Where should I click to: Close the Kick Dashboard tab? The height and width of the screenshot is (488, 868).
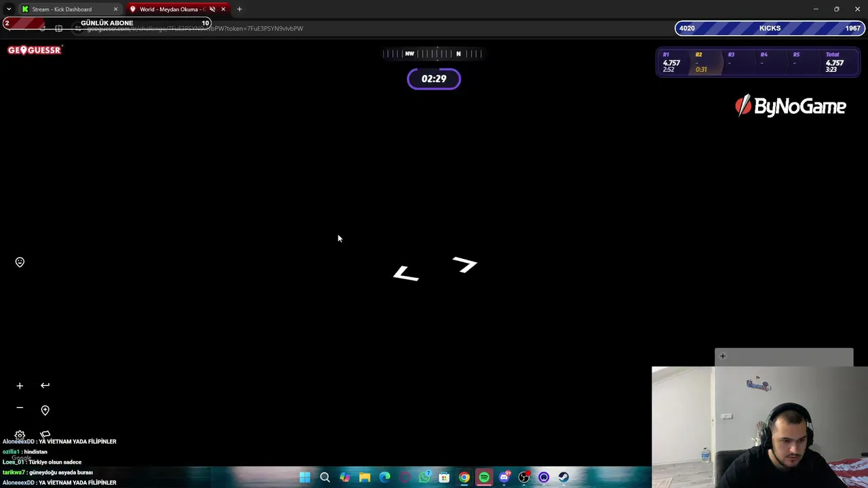point(115,9)
